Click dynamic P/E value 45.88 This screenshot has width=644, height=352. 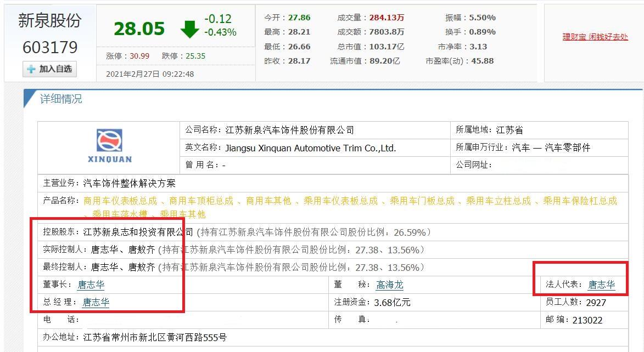click(x=483, y=61)
